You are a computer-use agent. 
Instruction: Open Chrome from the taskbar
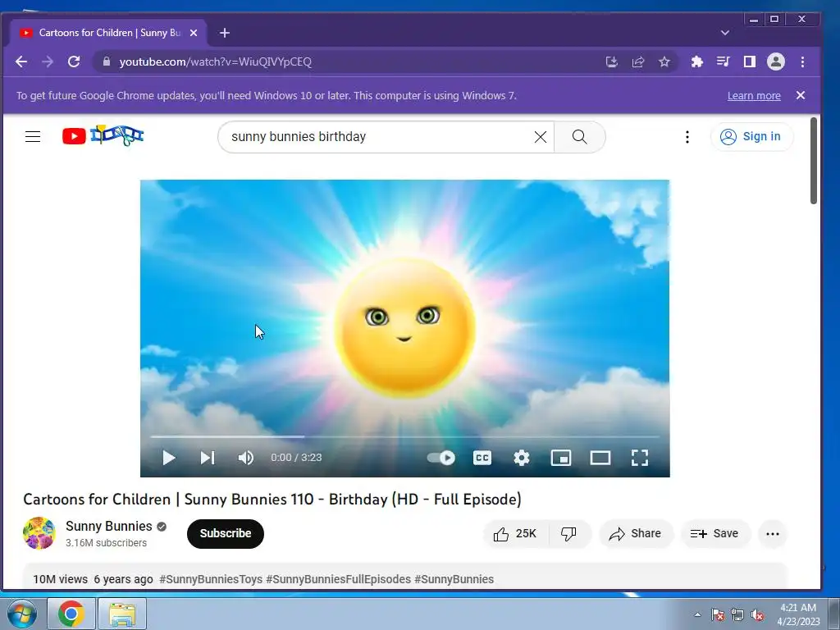coord(71,614)
